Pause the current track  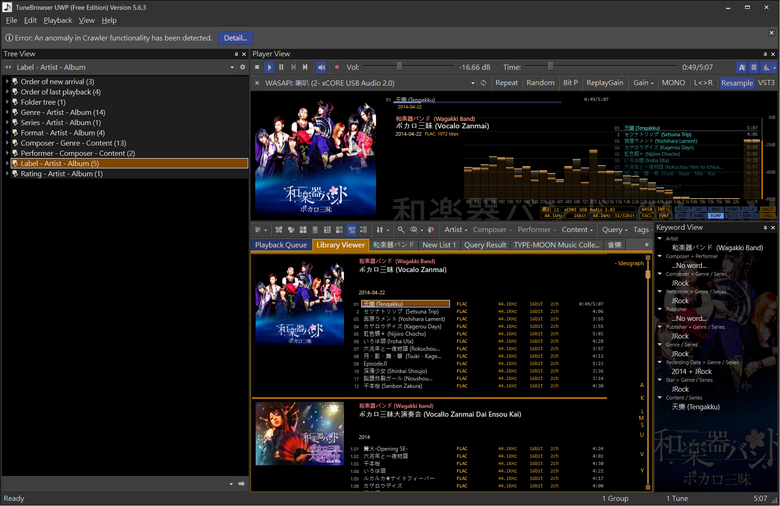pos(281,67)
